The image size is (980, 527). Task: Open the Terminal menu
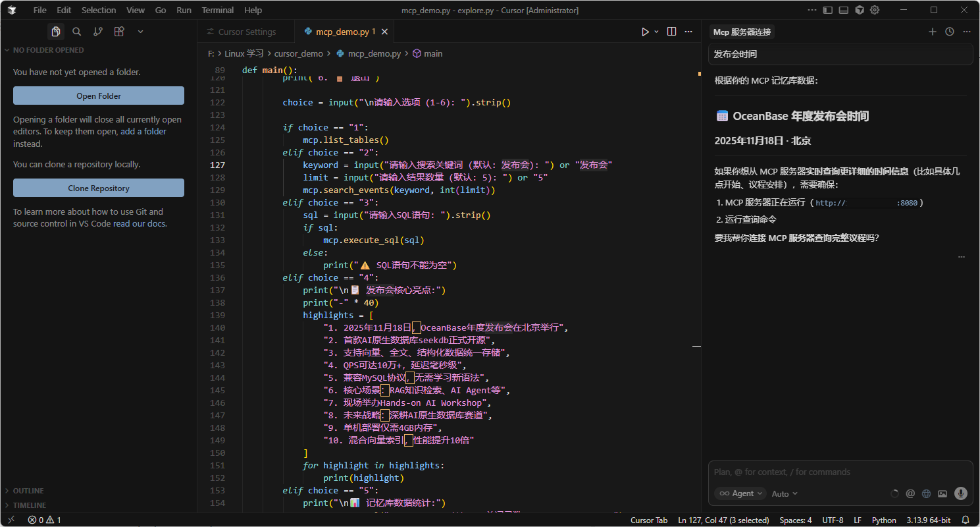click(x=217, y=10)
